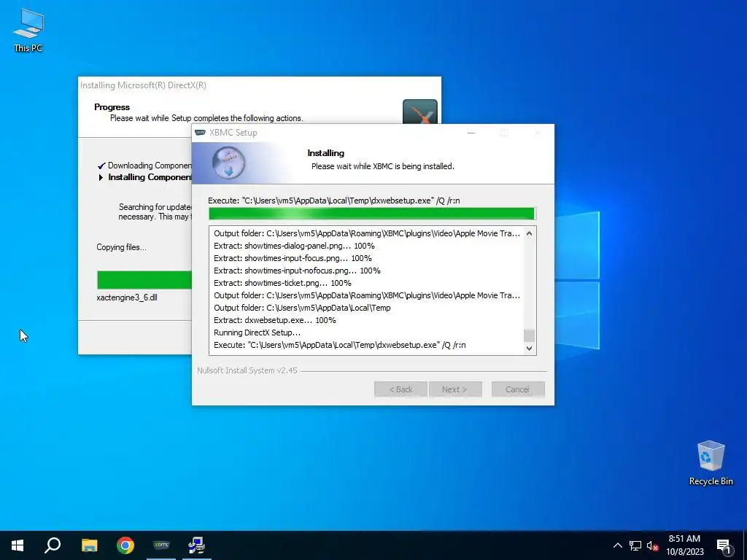
Task: Open the network status tray icon
Action: [x=635, y=545]
